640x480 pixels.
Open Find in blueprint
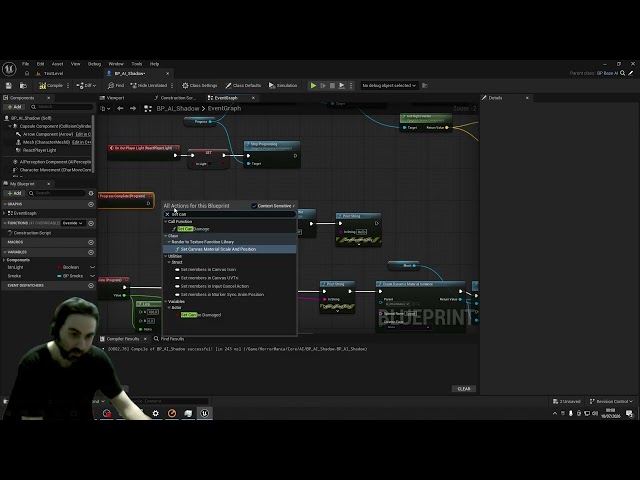coord(116,86)
